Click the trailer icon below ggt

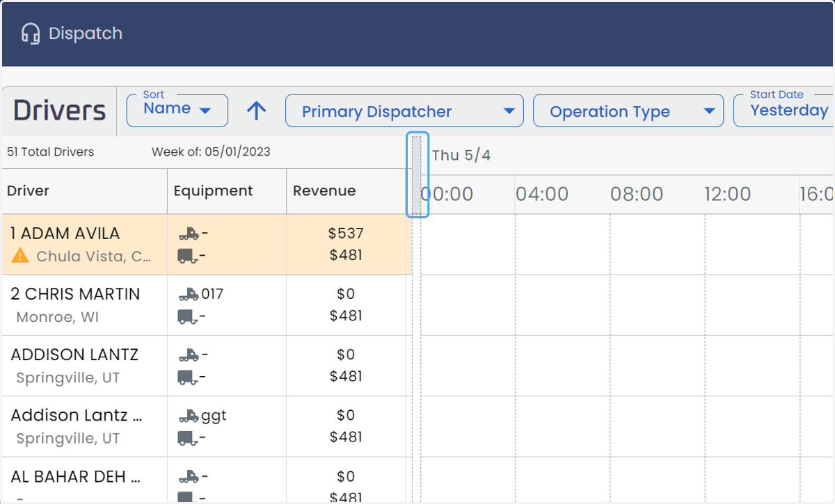click(x=188, y=438)
